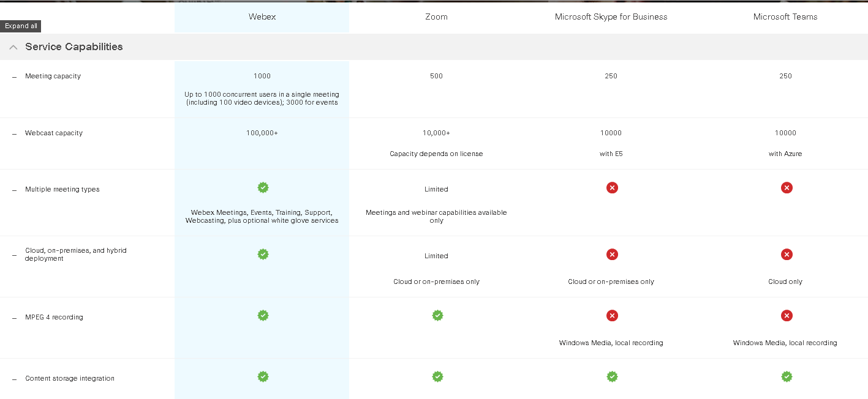This screenshot has height=399, width=868.
Task: Collapse the Webcast capacity row
Action: [13, 133]
